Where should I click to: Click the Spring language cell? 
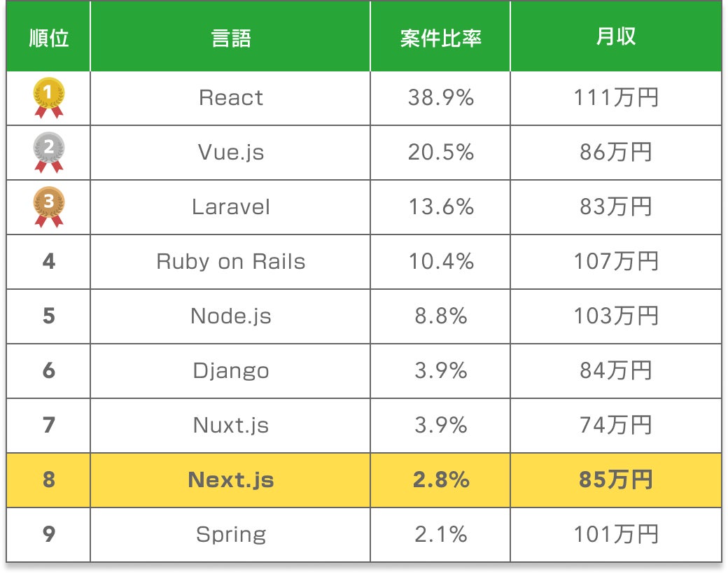point(231,535)
